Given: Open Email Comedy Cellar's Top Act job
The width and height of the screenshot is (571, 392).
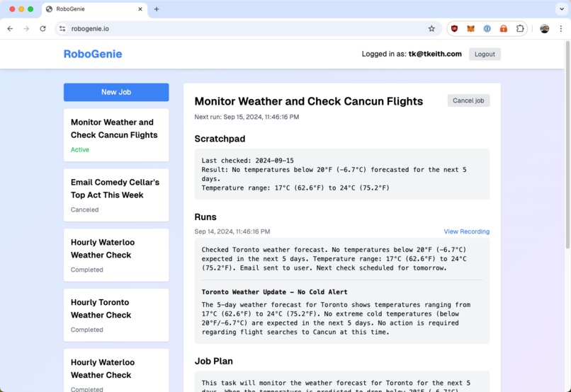Looking at the screenshot, I should (116, 195).
